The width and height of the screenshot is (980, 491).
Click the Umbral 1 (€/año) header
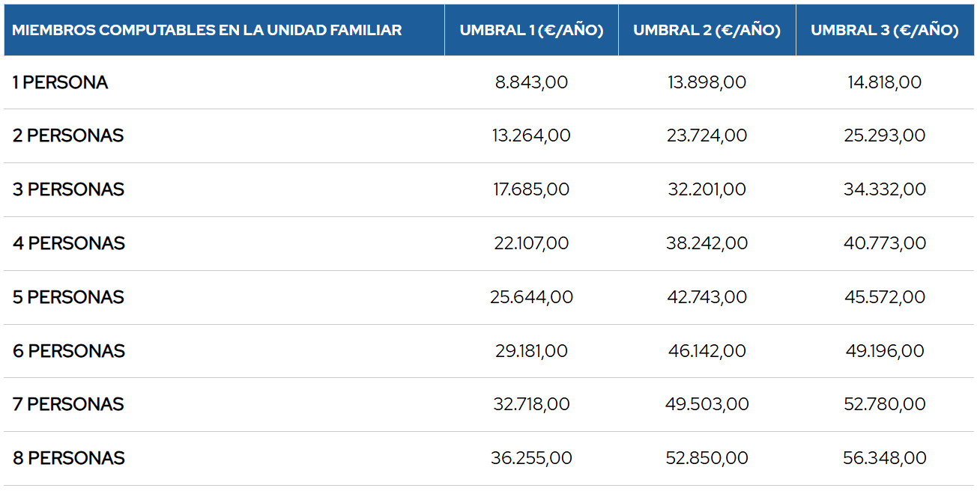click(x=531, y=31)
